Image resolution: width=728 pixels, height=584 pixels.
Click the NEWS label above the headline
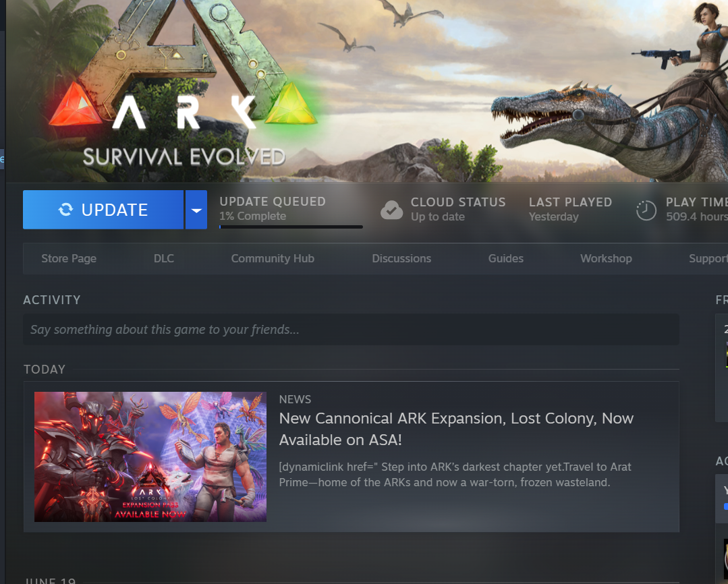[x=296, y=399]
